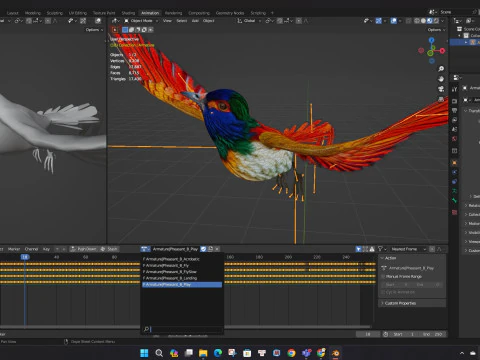Screen dimensions: 480x360
Task: Open the Scene properties tab
Action: tap(454, 129)
